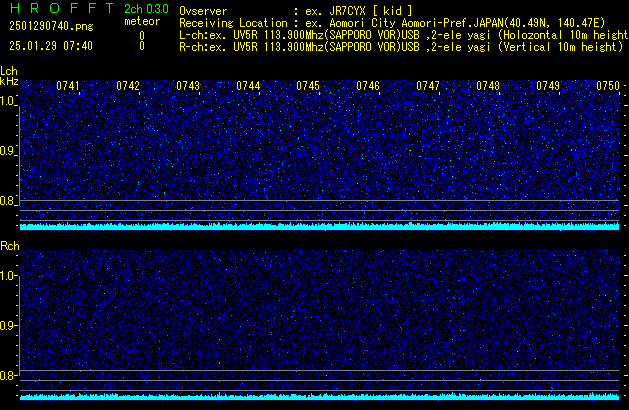Click the kHz unit label

click(x=9, y=81)
